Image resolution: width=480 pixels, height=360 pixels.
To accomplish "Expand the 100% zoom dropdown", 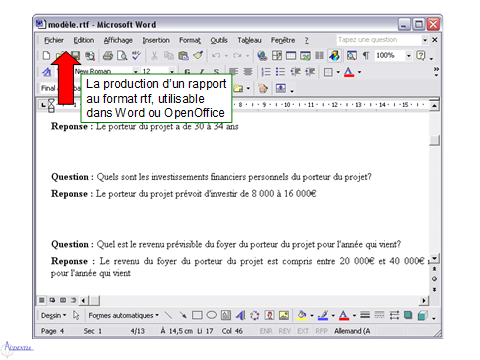I will [x=408, y=55].
